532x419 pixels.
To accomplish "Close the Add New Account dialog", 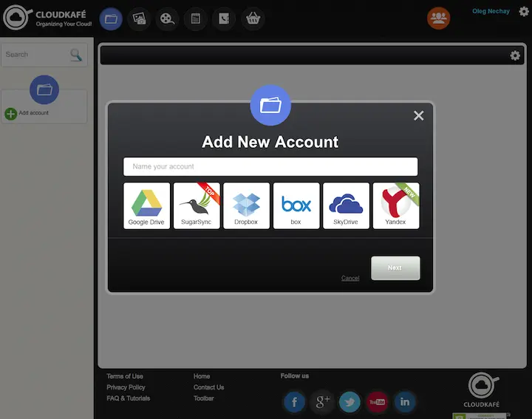I will pos(419,116).
